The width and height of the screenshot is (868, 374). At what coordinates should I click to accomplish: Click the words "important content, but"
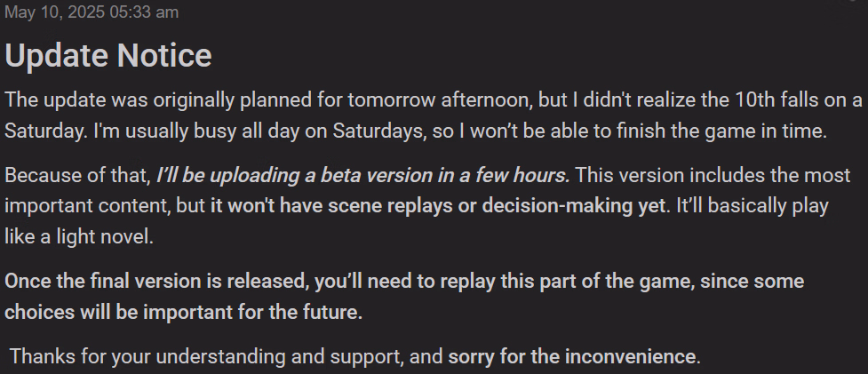pos(105,206)
